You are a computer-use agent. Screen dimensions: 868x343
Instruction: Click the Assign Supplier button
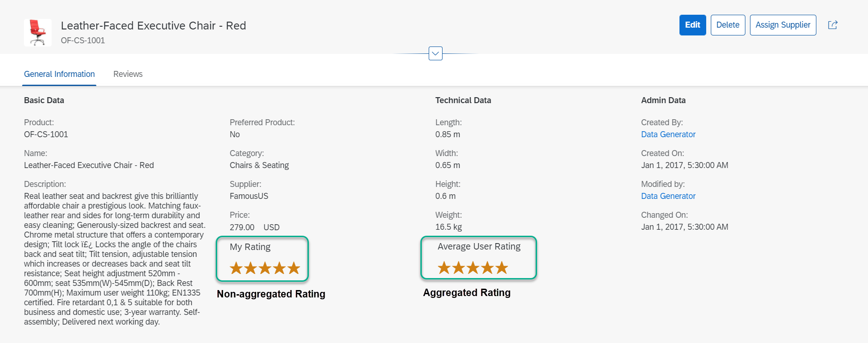(x=783, y=25)
